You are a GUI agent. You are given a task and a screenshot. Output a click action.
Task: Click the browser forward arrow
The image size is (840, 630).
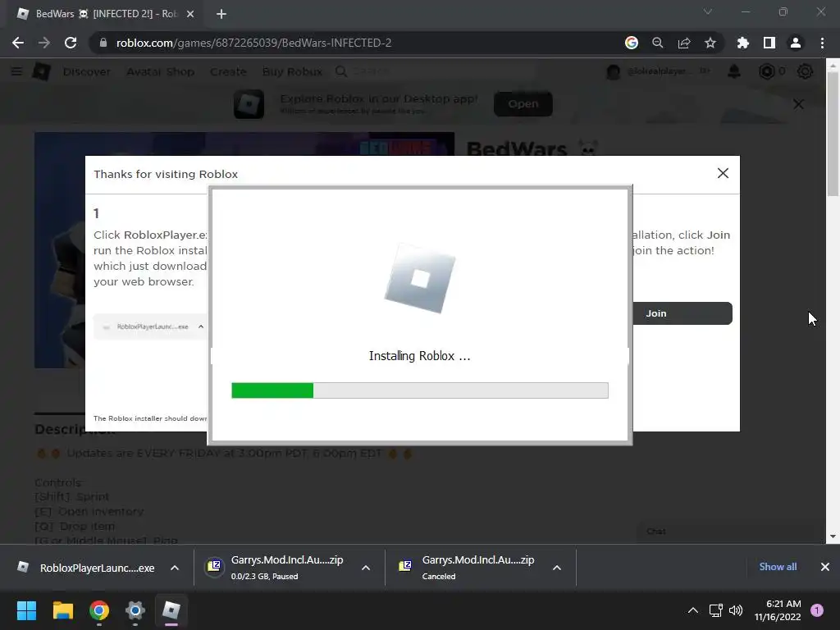pyautogui.click(x=44, y=43)
